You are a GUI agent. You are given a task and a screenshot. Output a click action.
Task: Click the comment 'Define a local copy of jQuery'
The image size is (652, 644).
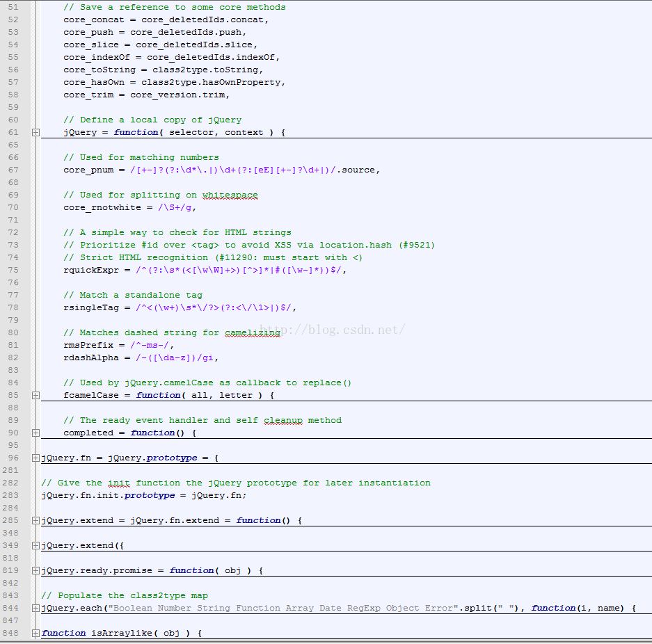161,120
